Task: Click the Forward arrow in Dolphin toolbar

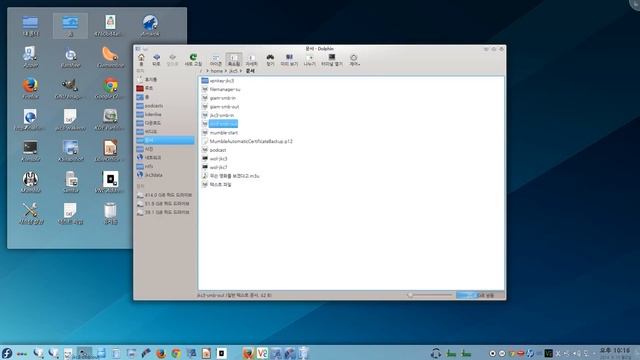Action: click(172, 60)
